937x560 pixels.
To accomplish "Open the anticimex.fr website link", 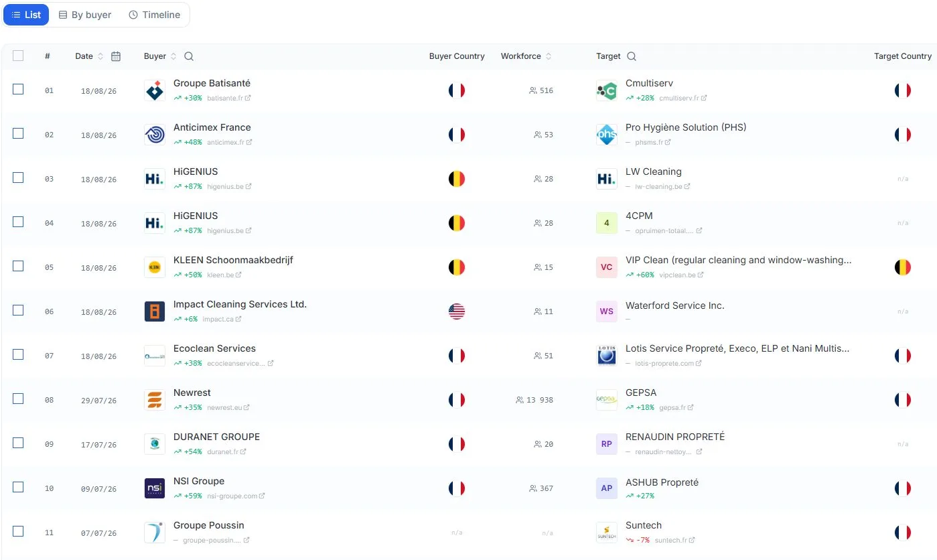I will tap(230, 143).
